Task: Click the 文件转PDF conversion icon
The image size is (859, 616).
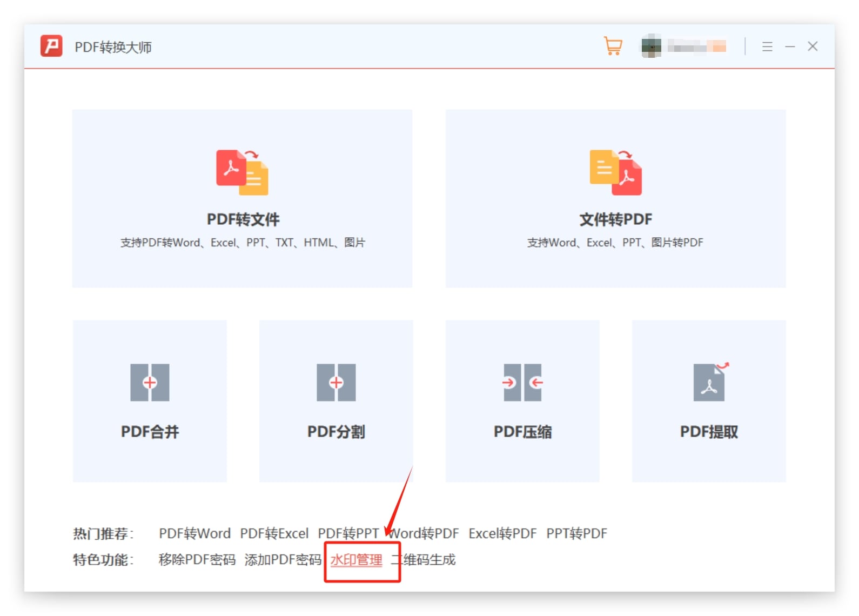Action: click(x=616, y=172)
